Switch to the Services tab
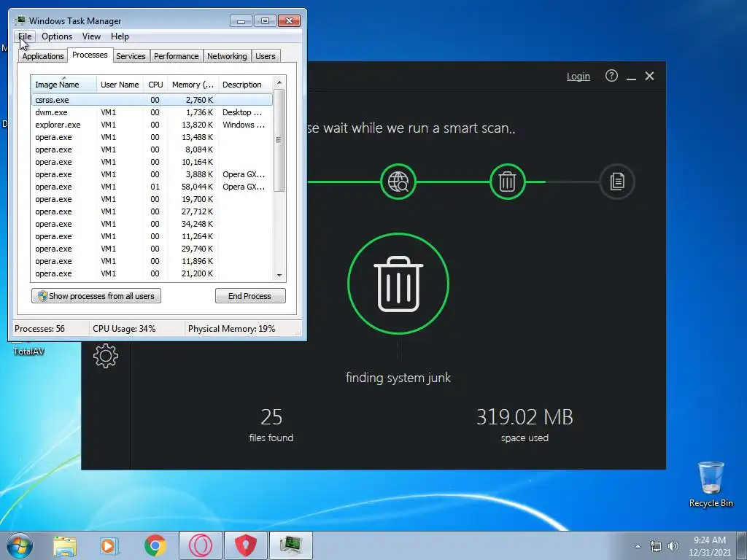 [x=131, y=56]
